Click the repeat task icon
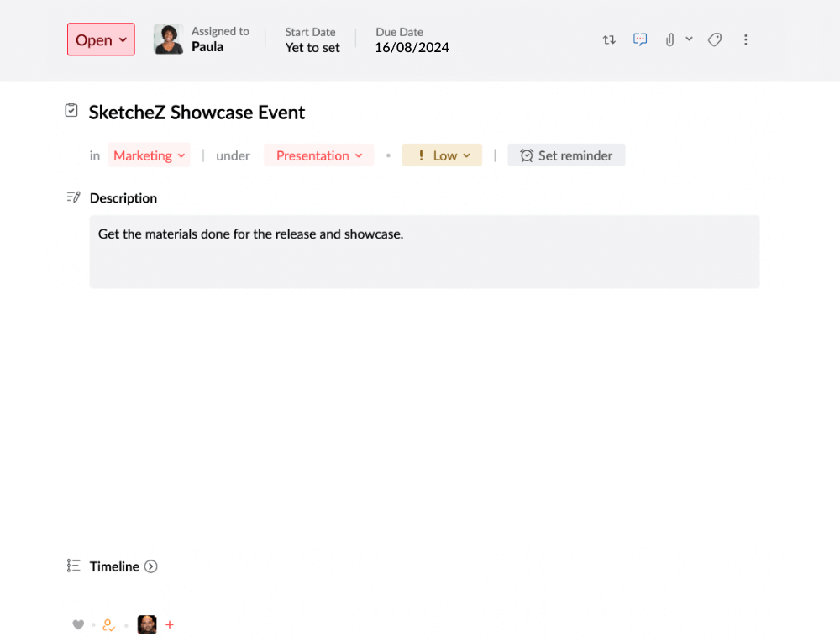Image resolution: width=840 pixels, height=642 pixels. click(x=608, y=39)
